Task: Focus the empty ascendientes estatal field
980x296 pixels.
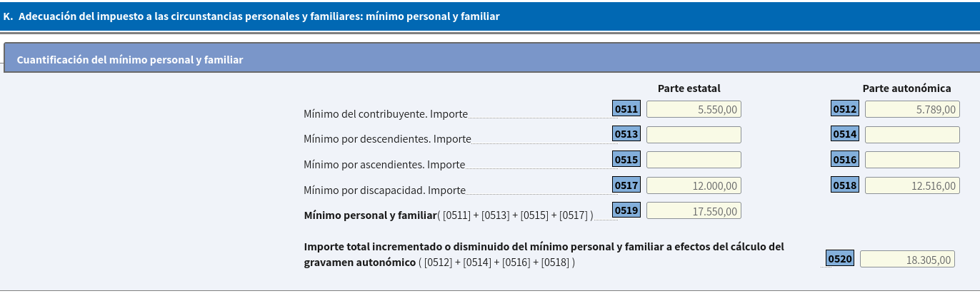Action: (694, 160)
